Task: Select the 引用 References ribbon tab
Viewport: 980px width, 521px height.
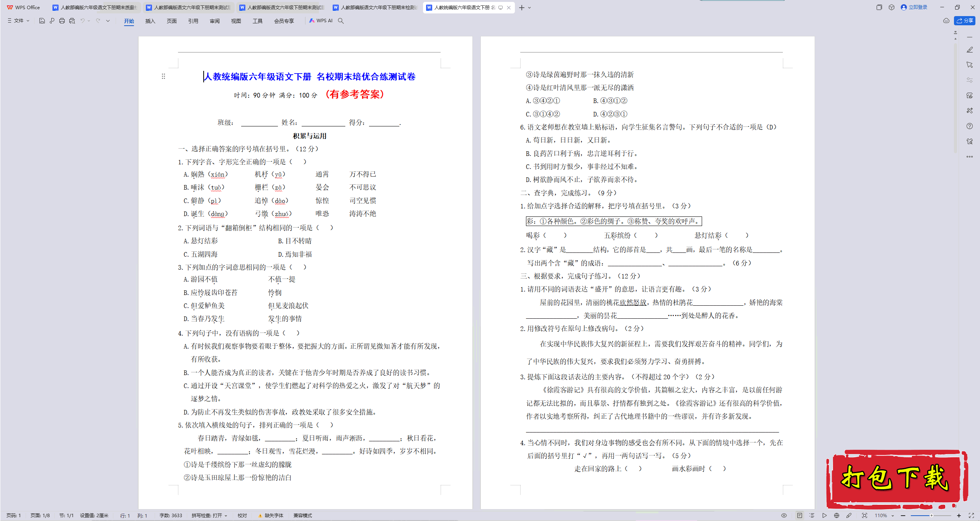Action: pos(193,21)
